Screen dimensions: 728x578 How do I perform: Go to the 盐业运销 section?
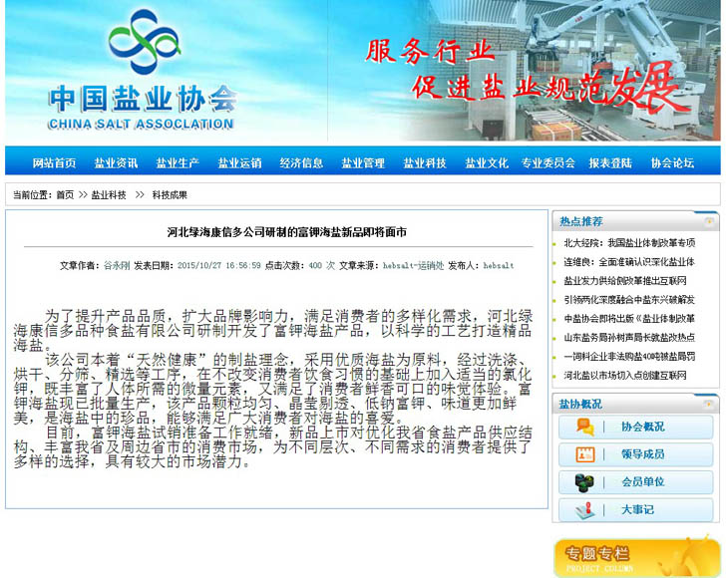coord(239,162)
